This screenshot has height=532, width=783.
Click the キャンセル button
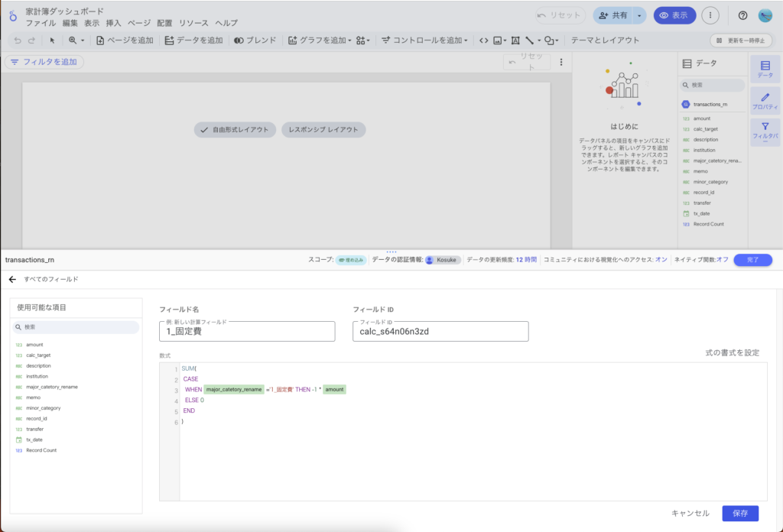click(x=690, y=514)
